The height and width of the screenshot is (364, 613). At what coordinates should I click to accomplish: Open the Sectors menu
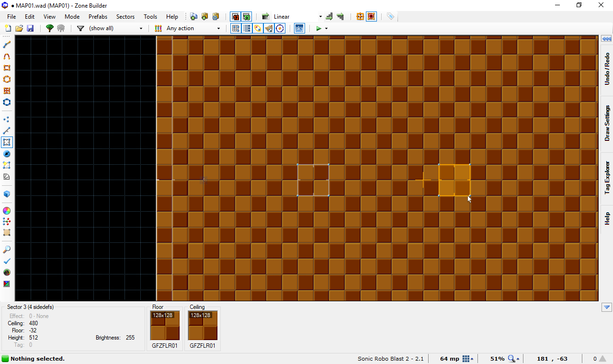[x=125, y=17]
